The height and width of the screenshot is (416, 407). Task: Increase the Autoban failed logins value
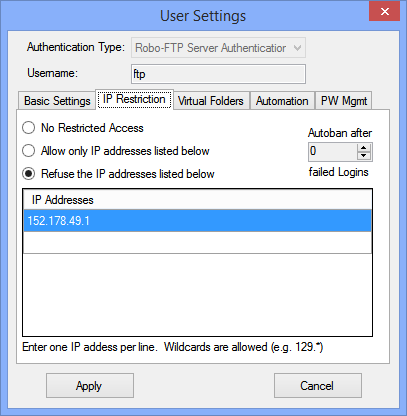click(x=364, y=148)
